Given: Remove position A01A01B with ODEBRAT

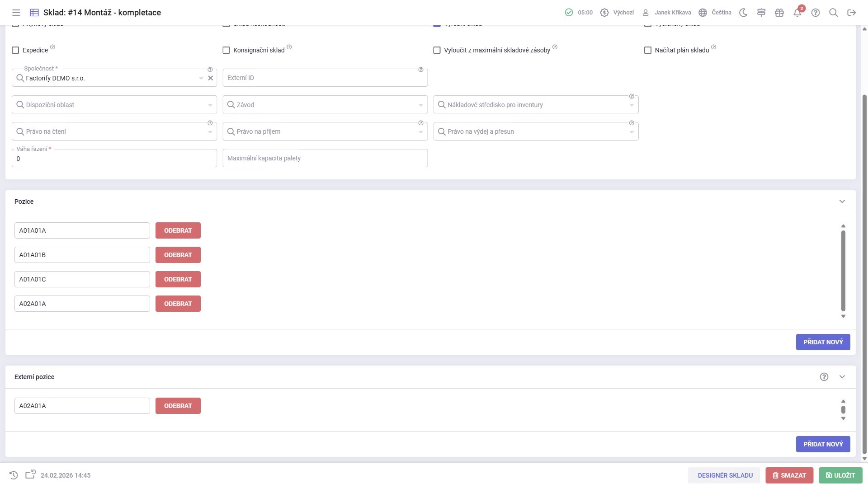Looking at the screenshot, I should tap(178, 255).
